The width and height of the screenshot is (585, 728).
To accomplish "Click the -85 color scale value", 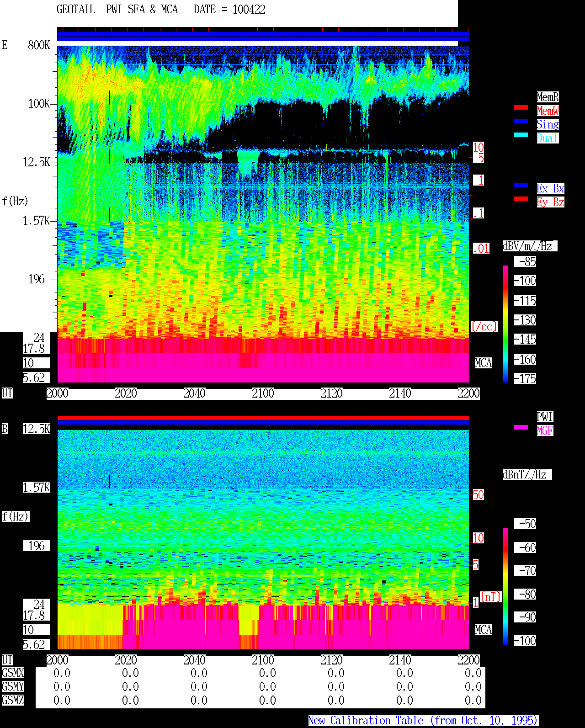I will (x=525, y=262).
